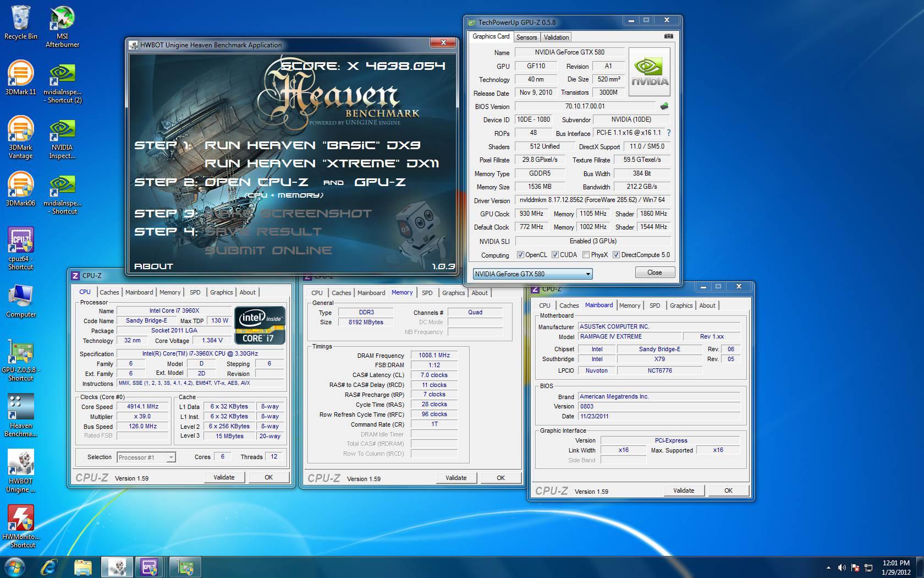Switch to HWBOT Heaven taskbar button

point(117,567)
